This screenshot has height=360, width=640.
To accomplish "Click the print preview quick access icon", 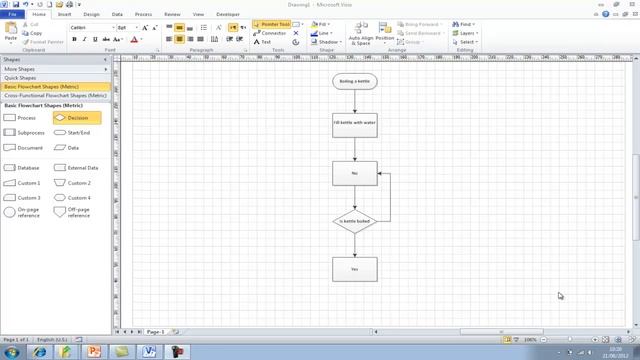I will (x=70, y=4).
